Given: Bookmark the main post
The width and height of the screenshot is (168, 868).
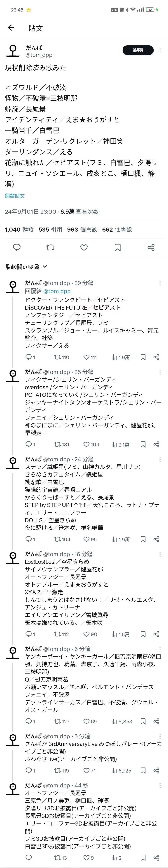Looking at the screenshot, I should pyautogui.click(x=117, y=248).
